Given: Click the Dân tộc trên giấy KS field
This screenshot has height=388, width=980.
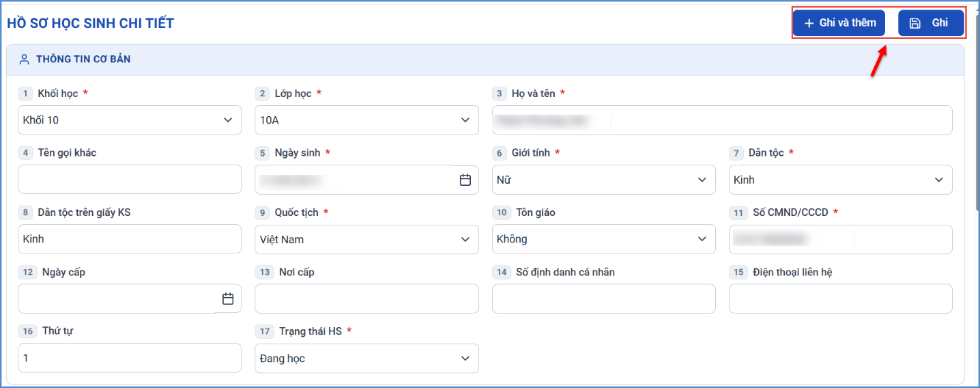Looking at the screenshot, I should [x=130, y=239].
